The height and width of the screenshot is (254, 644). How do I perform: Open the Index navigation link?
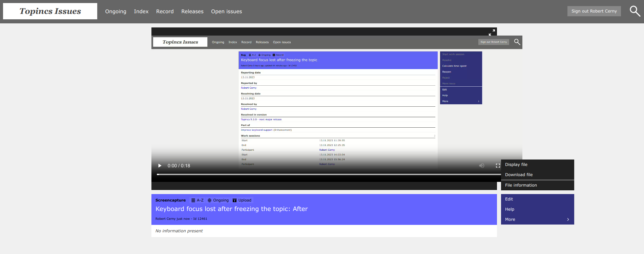[x=141, y=12]
